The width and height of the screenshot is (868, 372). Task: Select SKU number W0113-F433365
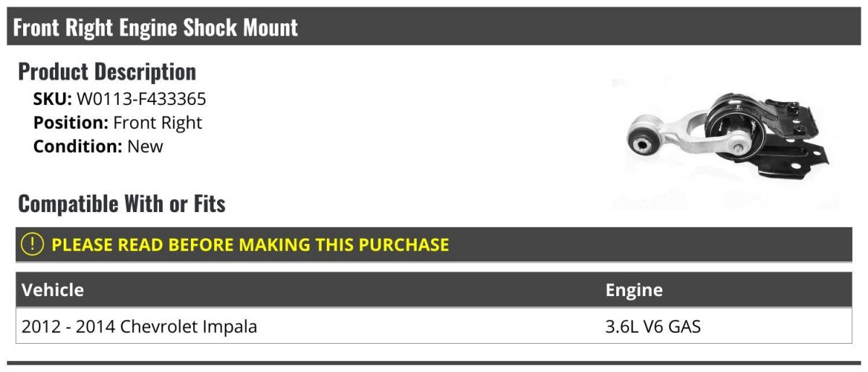coord(141,99)
